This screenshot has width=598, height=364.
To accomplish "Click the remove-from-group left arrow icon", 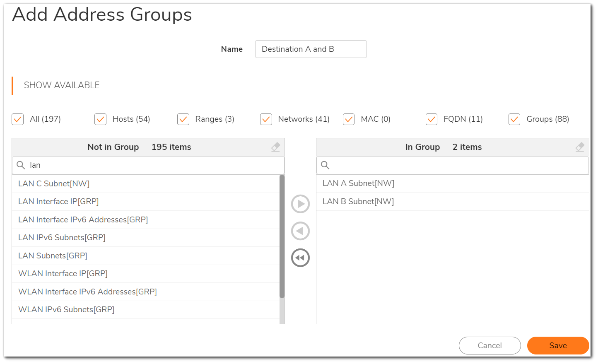I will [x=300, y=231].
